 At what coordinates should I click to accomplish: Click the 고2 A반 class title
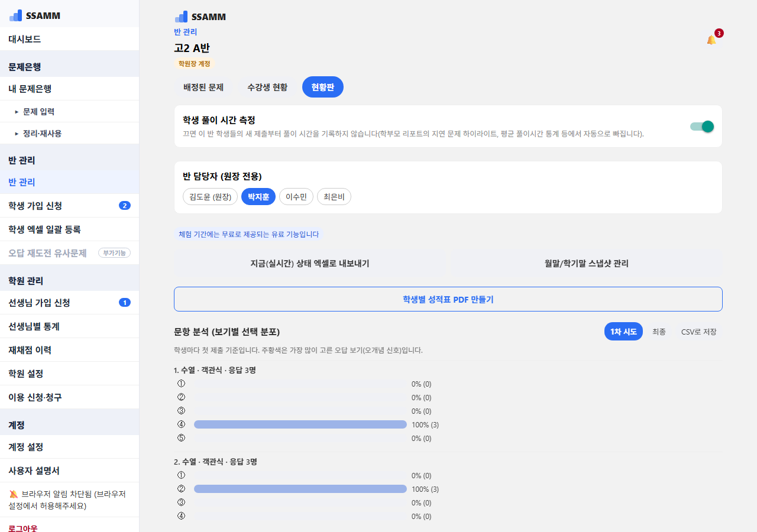(x=192, y=48)
